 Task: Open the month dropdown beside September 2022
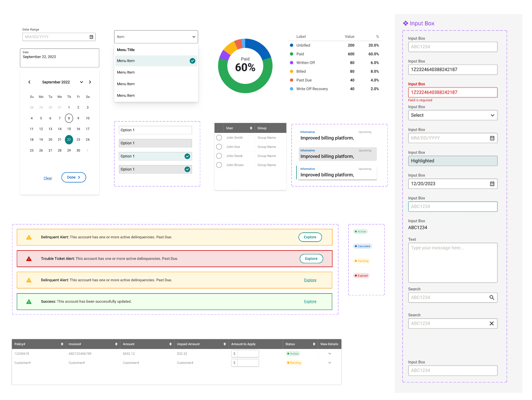click(81, 82)
